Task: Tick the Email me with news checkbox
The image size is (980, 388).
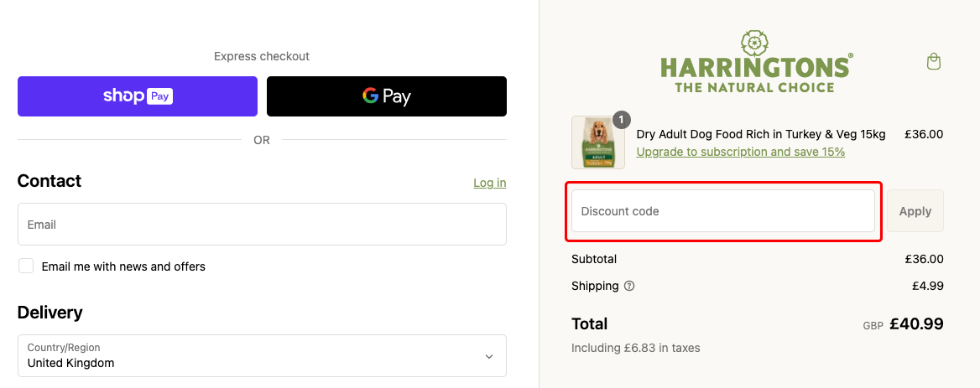Action: [x=27, y=266]
